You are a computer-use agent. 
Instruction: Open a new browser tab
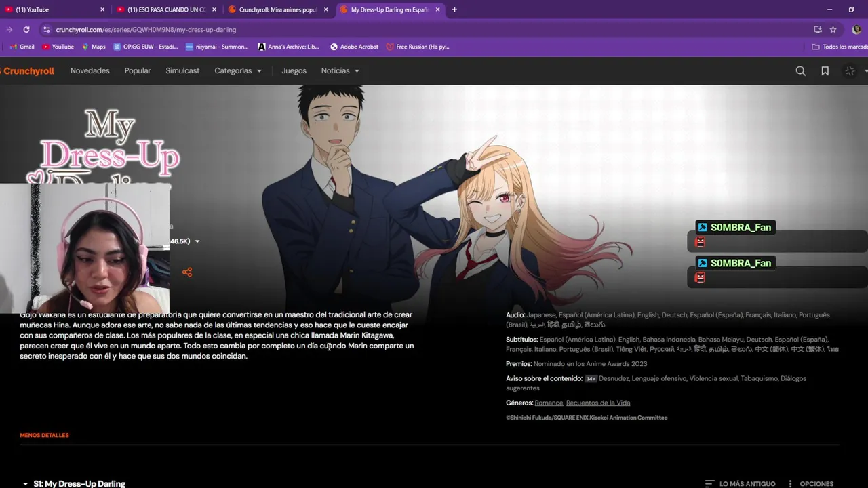coord(454,9)
